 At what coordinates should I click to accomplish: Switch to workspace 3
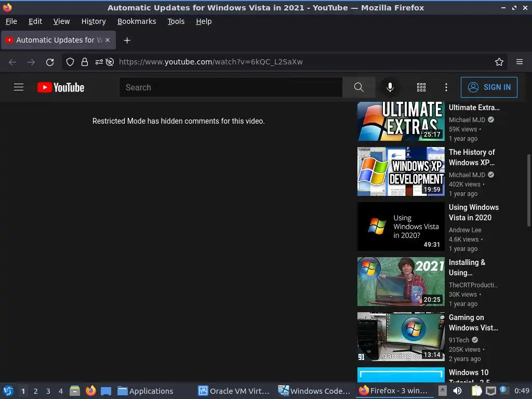(x=48, y=391)
